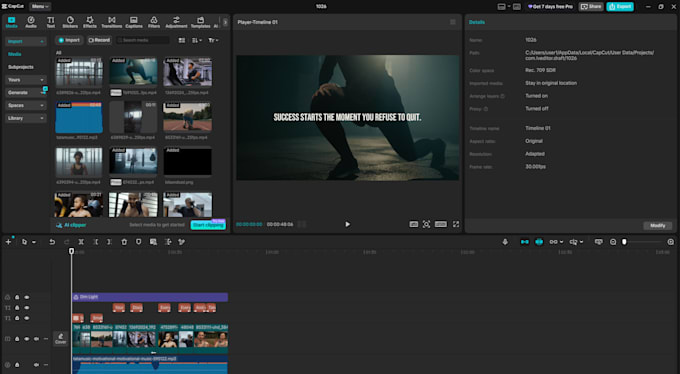Viewport: 680px width, 374px height.
Task: Click the Share button
Action: 591,7
